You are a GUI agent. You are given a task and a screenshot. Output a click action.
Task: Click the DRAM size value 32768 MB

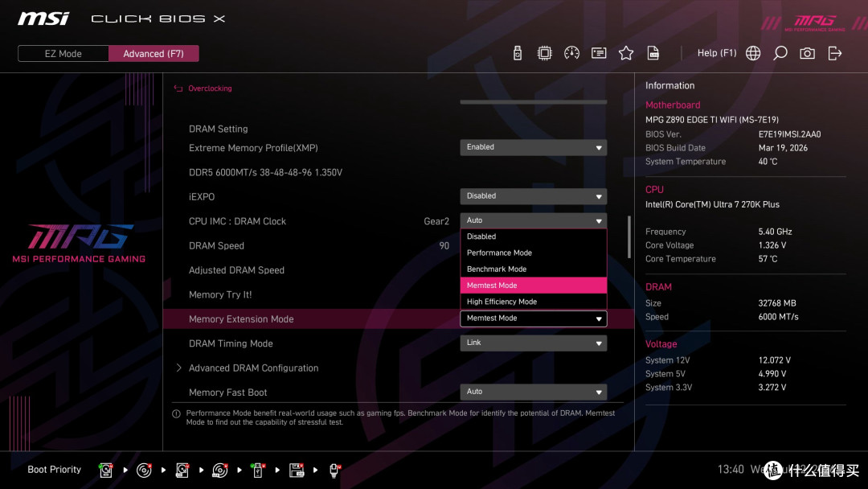[776, 303]
